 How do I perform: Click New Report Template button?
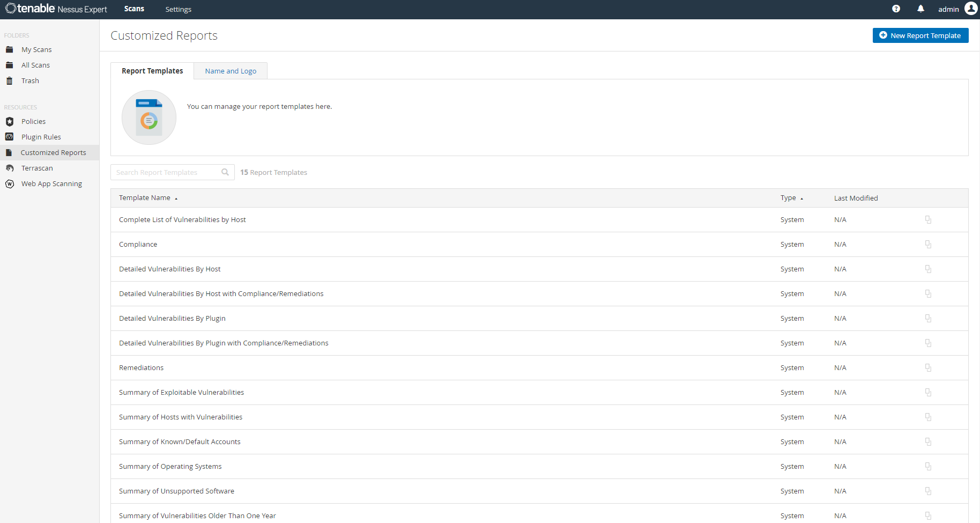tap(920, 35)
